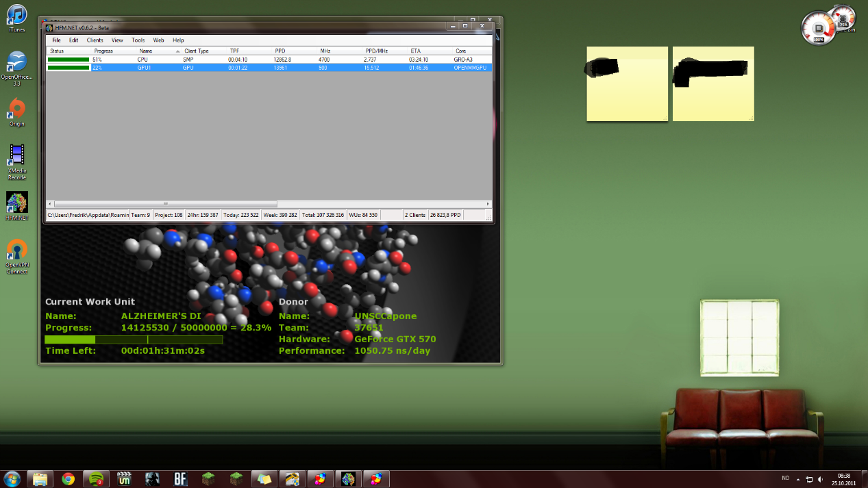Show hidden system tray icons
Screen dimensions: 868x488
tap(798, 479)
